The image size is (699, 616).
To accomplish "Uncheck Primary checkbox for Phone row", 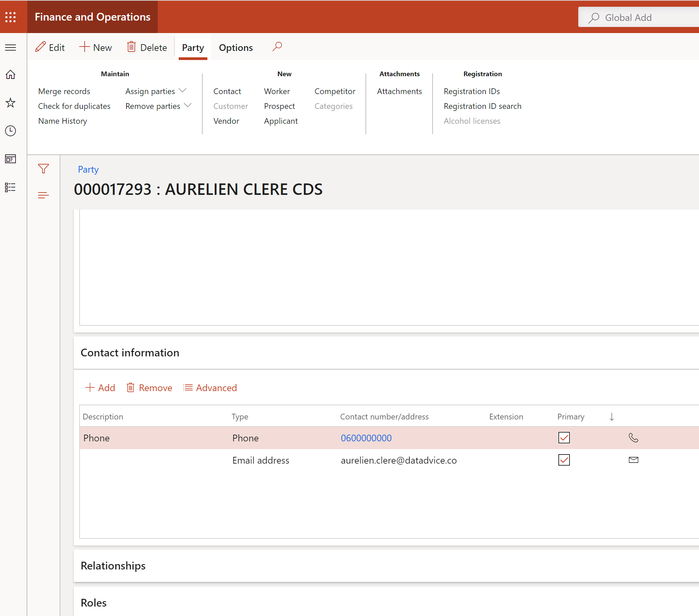I will pos(564,438).
